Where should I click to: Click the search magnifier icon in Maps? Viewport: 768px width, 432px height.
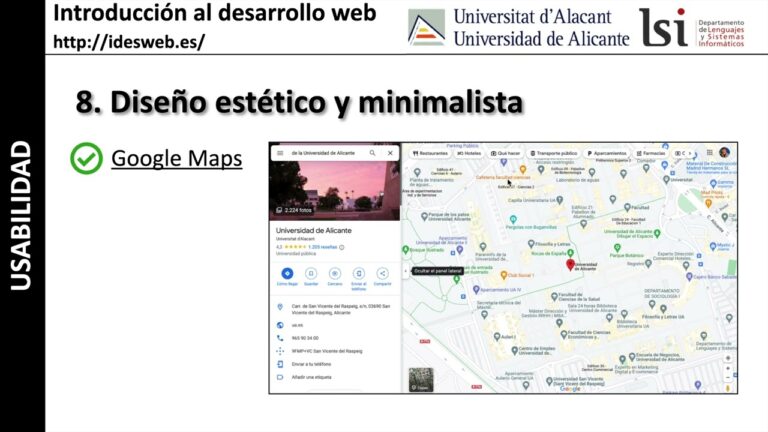(x=372, y=153)
